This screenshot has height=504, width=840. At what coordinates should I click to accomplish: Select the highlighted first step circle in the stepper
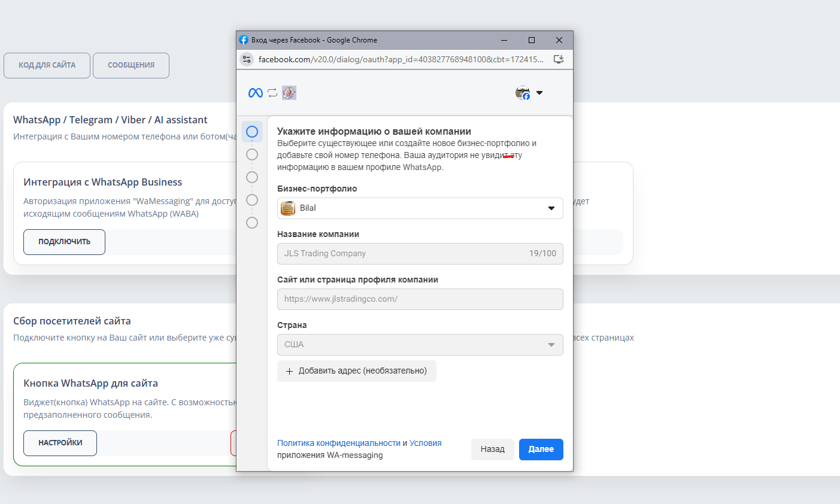(252, 132)
